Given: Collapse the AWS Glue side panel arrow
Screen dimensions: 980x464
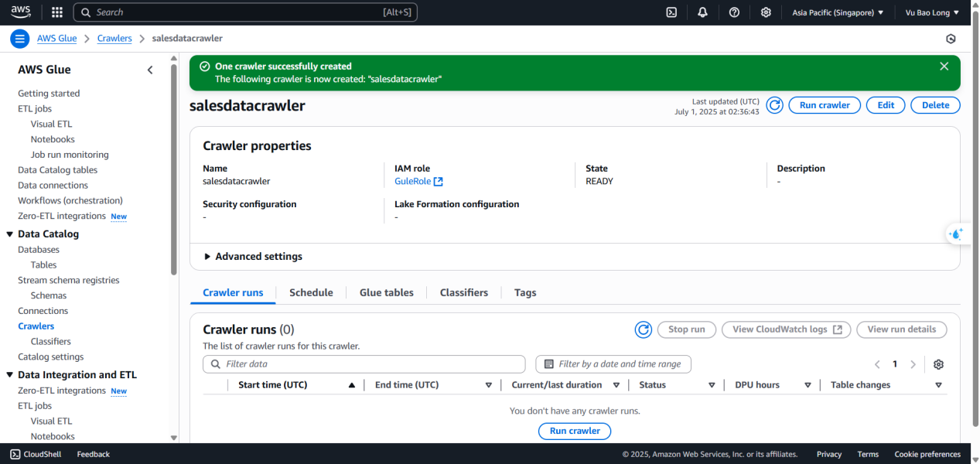Looking at the screenshot, I should pyautogui.click(x=150, y=70).
